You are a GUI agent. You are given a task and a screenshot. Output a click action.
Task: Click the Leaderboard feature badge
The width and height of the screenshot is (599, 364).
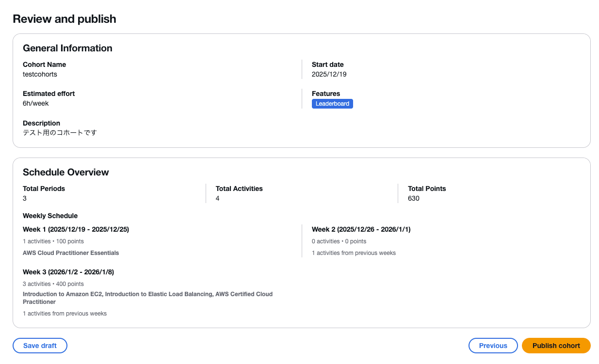[332, 104]
